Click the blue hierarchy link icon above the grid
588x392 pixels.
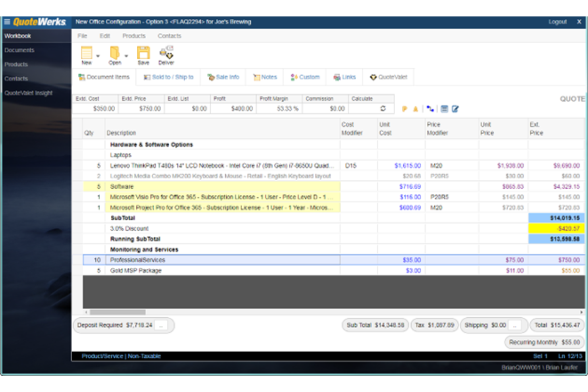point(430,109)
